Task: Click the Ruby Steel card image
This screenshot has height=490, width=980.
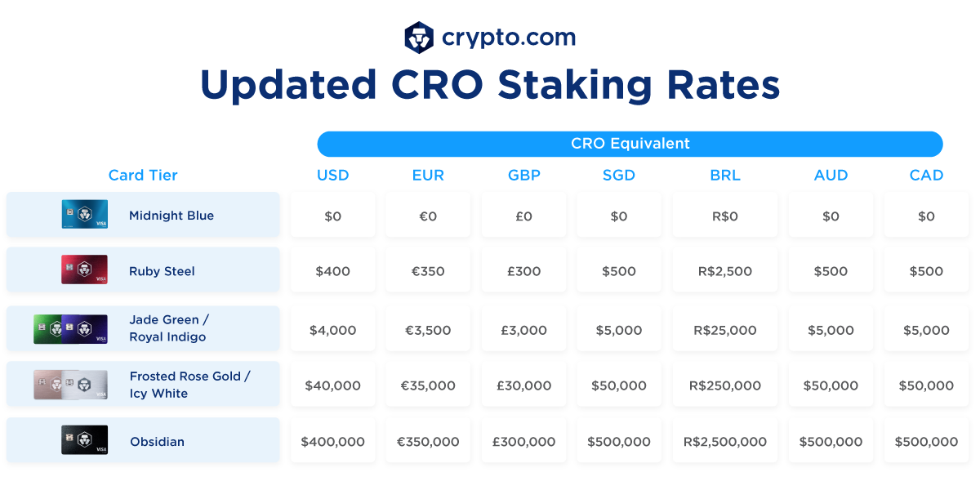Action: tap(84, 270)
